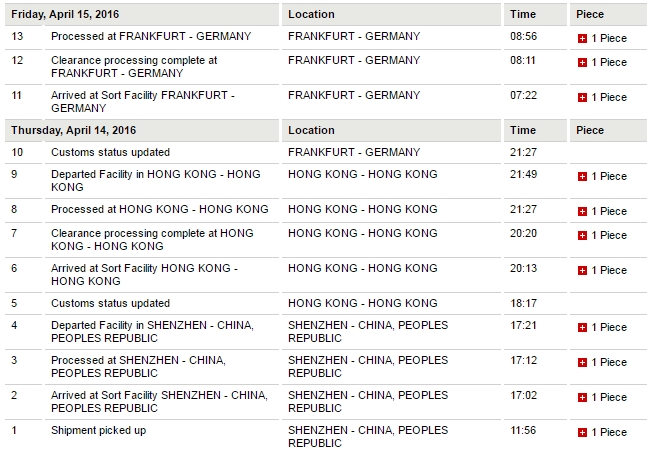Open "1 Piece" link for Processed at Hong Kong

coord(608,211)
